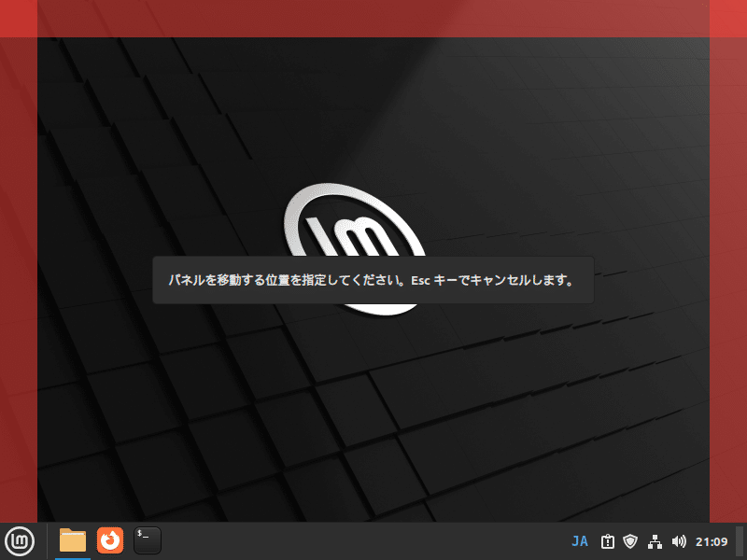Choose the top red zone for panel
Image resolution: width=747 pixels, height=560 pixels.
pyautogui.click(x=373, y=19)
